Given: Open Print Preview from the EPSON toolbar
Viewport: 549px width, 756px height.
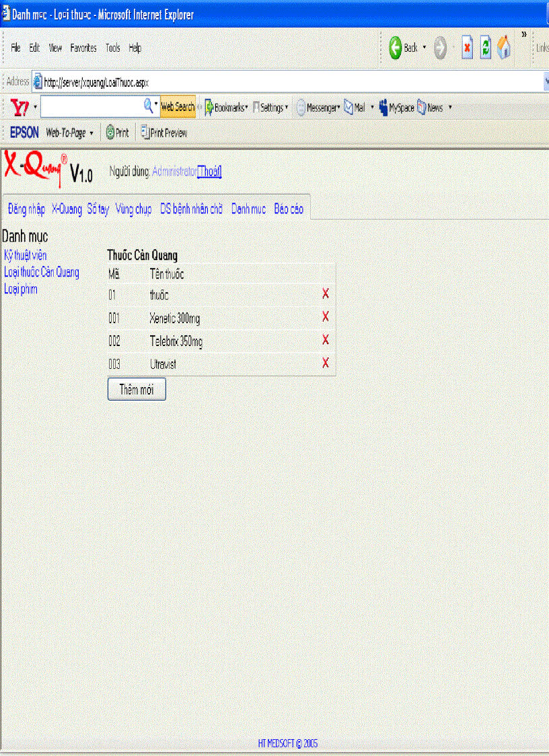Looking at the screenshot, I should click(x=163, y=133).
